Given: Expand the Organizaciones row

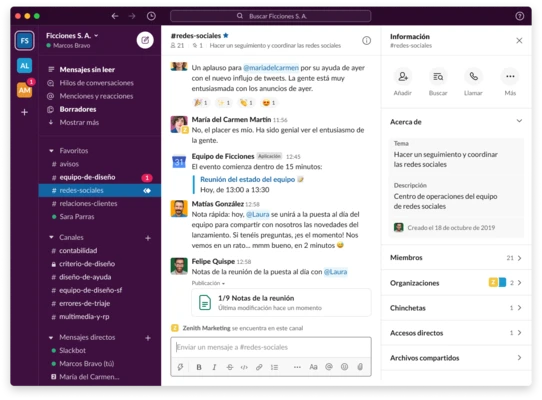Looking at the screenshot, I should (456, 283).
